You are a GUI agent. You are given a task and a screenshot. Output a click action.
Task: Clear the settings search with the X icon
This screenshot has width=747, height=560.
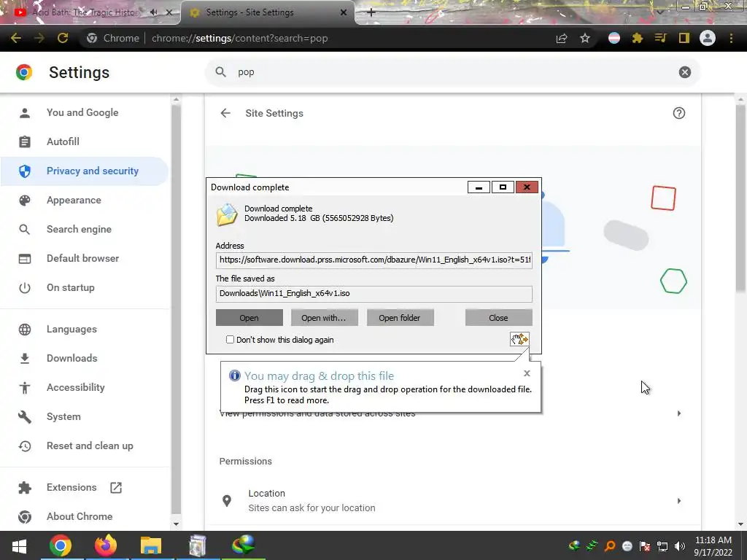[x=684, y=72]
